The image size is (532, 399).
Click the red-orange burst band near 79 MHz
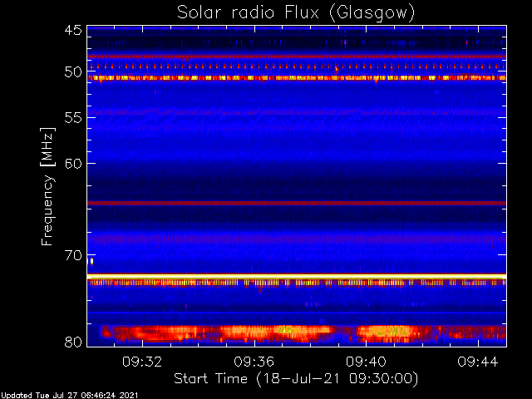point(303,333)
